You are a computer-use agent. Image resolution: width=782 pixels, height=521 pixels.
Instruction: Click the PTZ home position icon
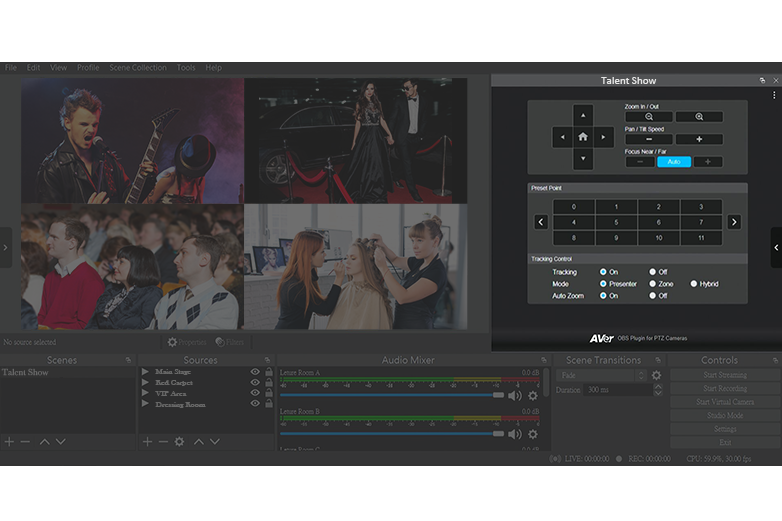[x=582, y=137]
